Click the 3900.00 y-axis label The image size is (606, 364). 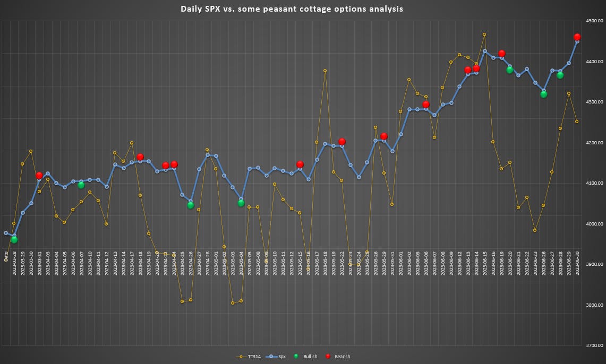594,264
